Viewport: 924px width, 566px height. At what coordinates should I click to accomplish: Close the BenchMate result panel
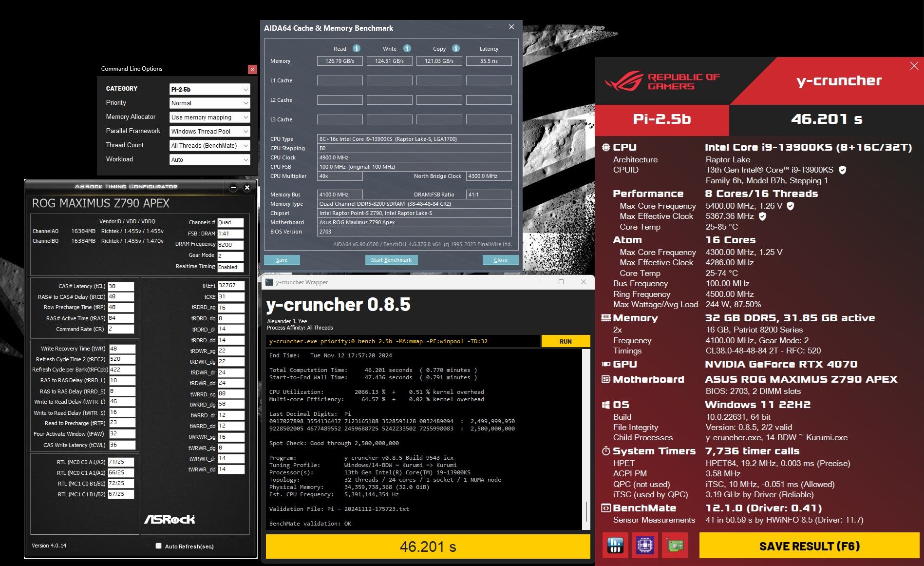(914, 66)
